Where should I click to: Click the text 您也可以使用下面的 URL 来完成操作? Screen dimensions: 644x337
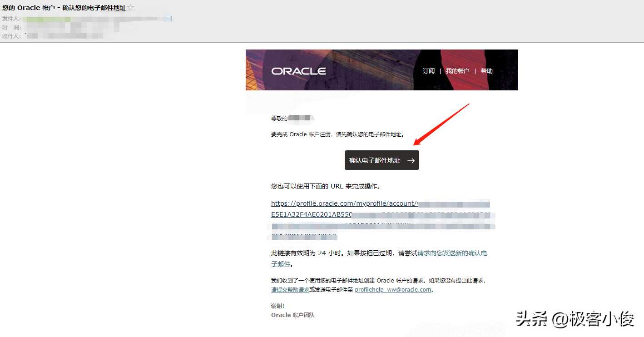coord(326,186)
